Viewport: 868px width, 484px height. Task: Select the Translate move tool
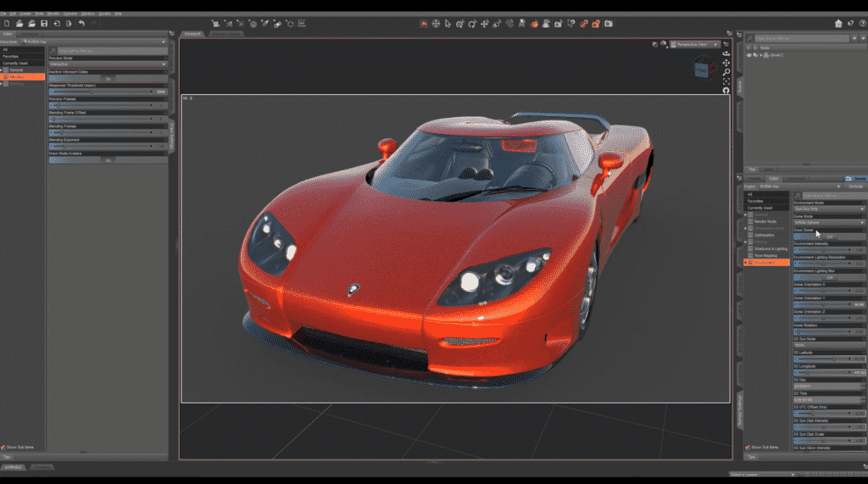coord(484,24)
